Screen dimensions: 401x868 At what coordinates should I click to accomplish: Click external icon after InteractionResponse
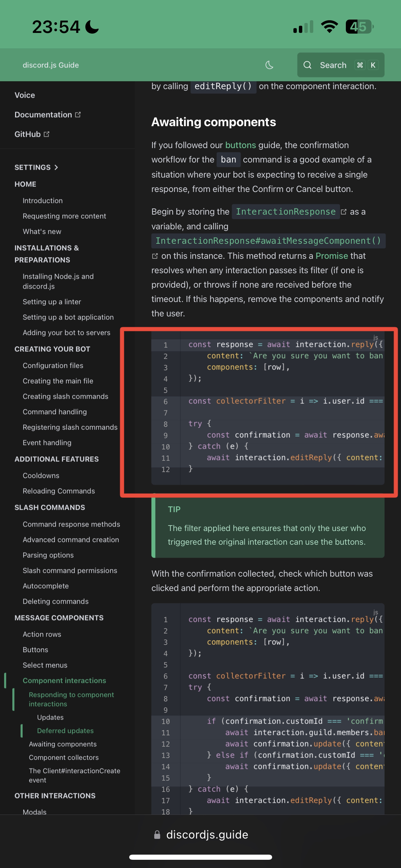coord(343,212)
